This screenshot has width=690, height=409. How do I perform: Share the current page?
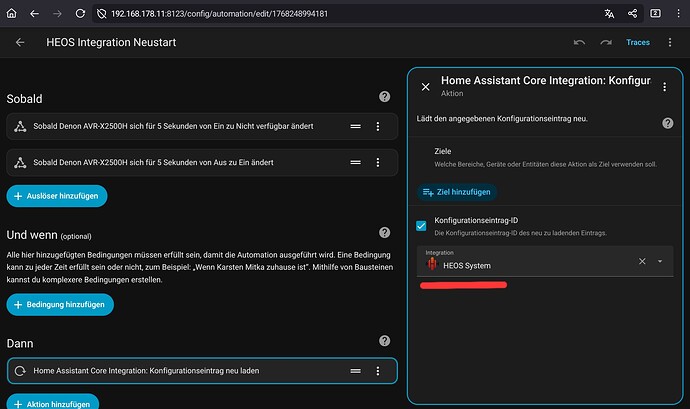(632, 14)
